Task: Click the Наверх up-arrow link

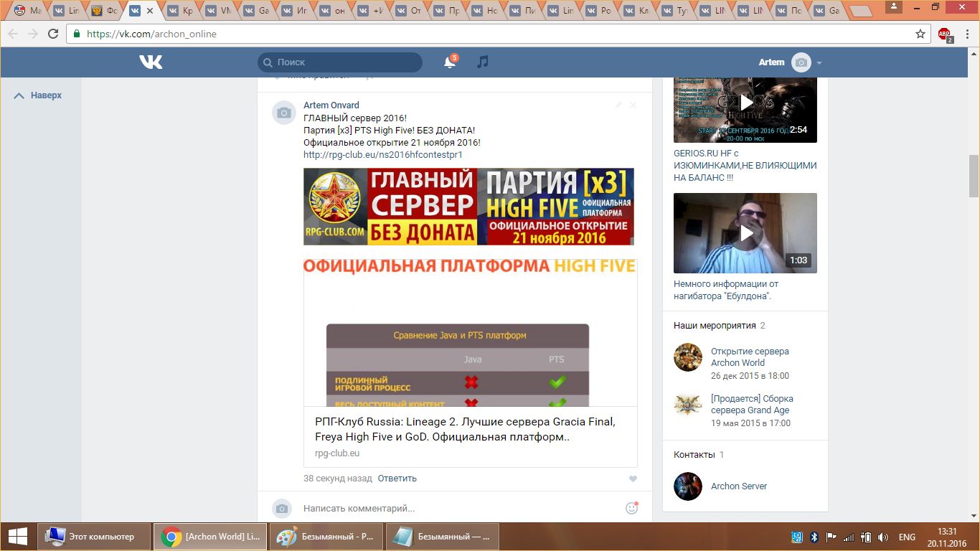Action: (38, 95)
